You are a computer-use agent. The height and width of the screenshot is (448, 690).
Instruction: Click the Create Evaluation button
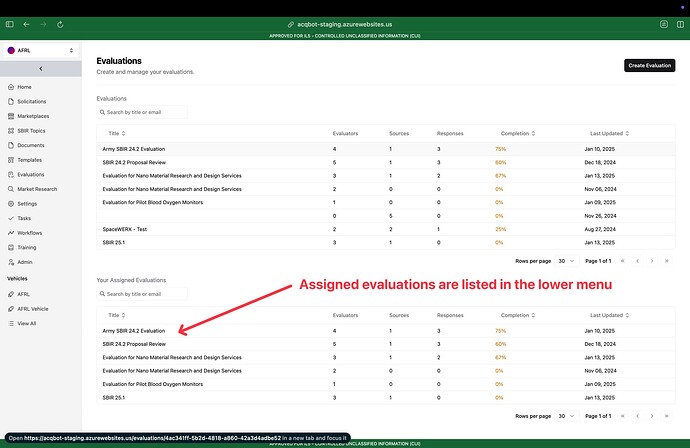(x=649, y=66)
